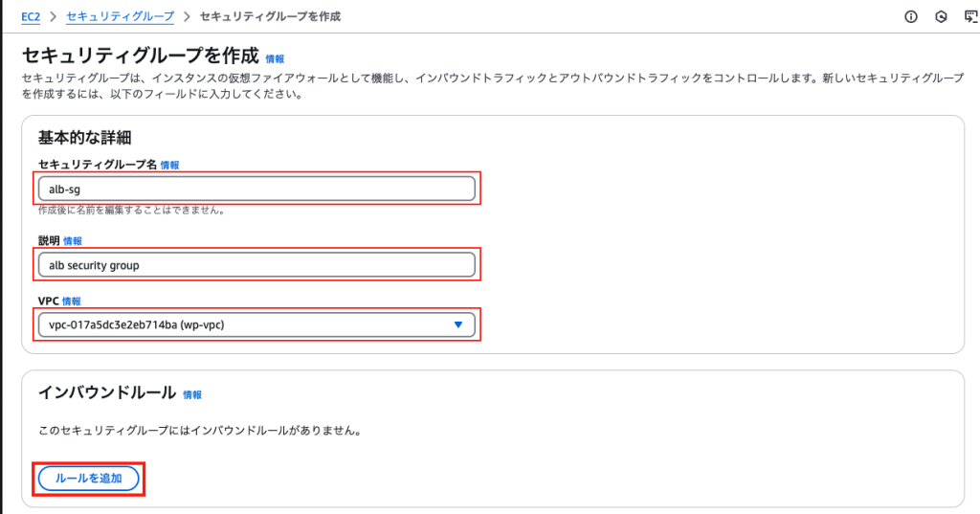Click the blue triangle arrow in VPC field
Image resolution: width=980 pixels, height=514 pixels.
pyautogui.click(x=458, y=324)
